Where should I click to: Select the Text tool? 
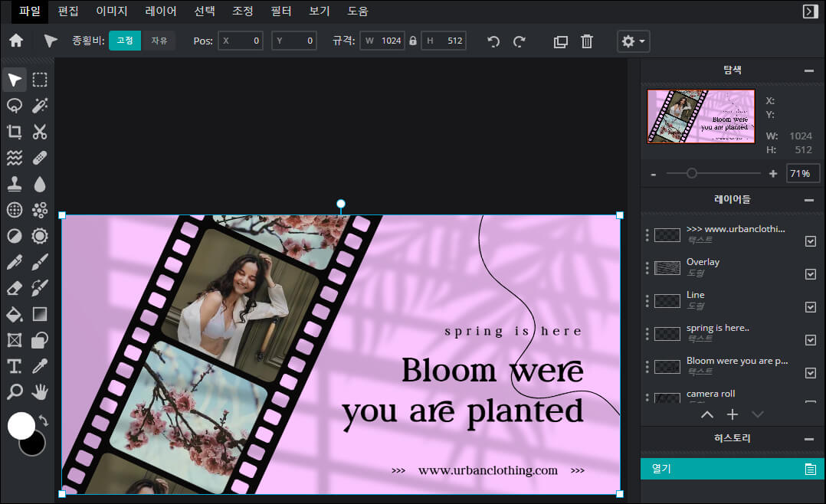coord(15,366)
